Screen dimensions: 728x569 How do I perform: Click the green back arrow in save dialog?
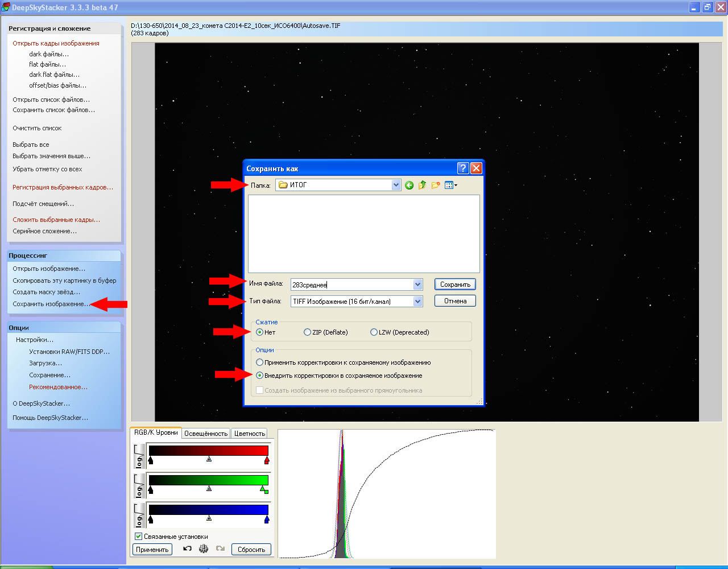click(x=409, y=185)
